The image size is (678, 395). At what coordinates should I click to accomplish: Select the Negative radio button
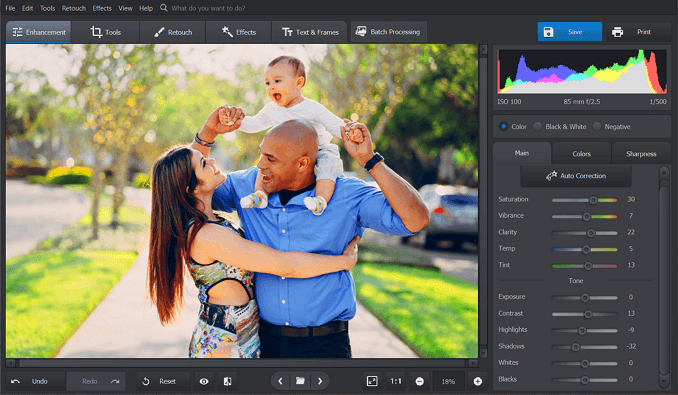[597, 127]
